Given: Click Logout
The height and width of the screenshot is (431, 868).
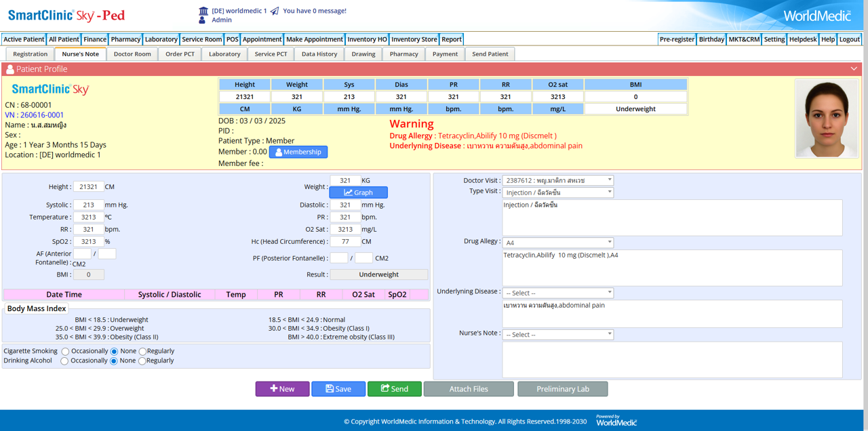Looking at the screenshot, I should [x=850, y=39].
